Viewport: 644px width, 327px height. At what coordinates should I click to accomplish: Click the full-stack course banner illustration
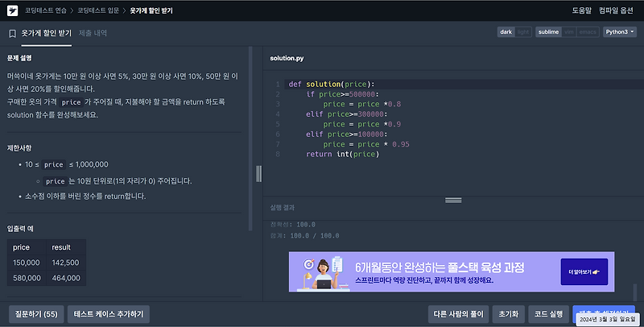point(323,273)
